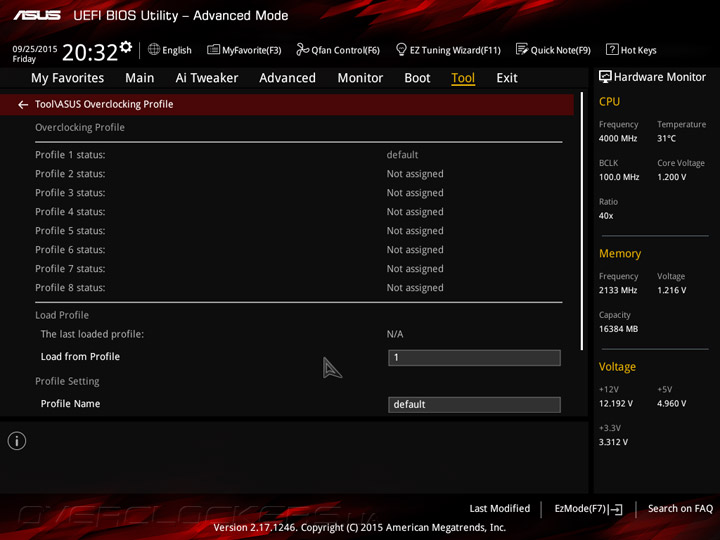720x540 pixels.
Task: Click the memory frequency value 2133 MHz
Action: [x=618, y=290]
